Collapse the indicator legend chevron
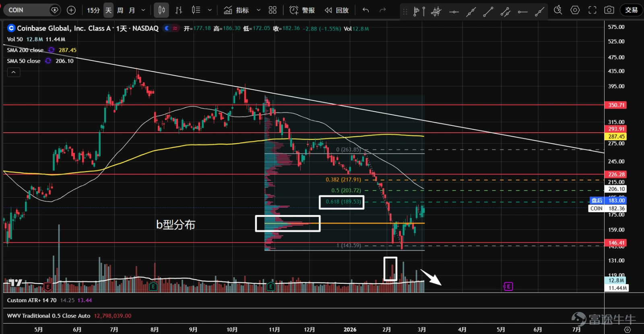 pyautogui.click(x=13, y=72)
